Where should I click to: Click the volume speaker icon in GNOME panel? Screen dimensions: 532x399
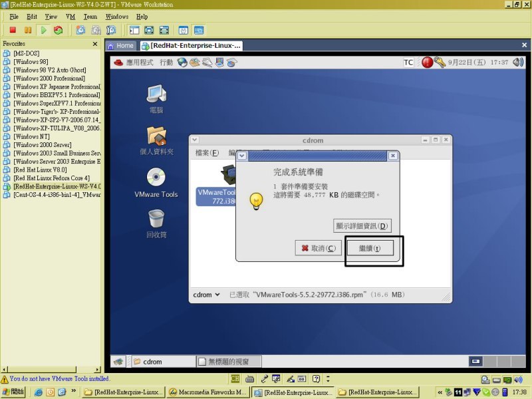[518, 63]
